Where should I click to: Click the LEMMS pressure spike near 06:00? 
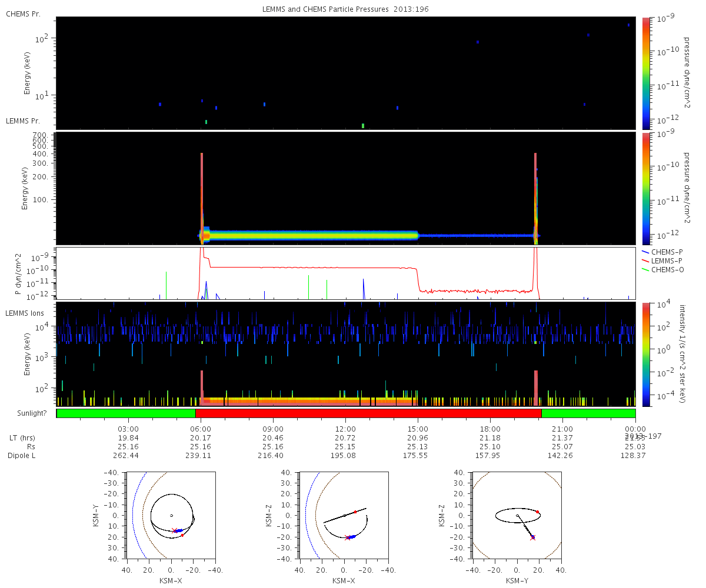pyautogui.click(x=202, y=198)
